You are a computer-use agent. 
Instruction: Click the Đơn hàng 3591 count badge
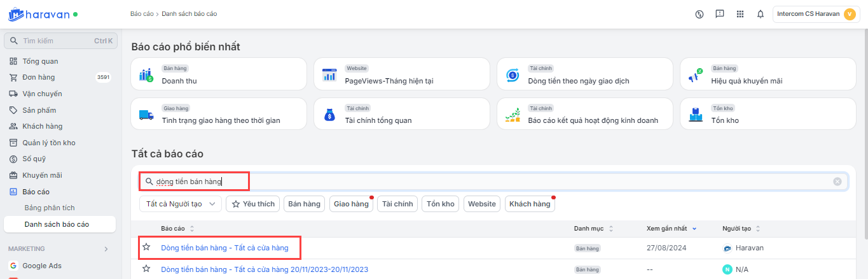click(103, 77)
